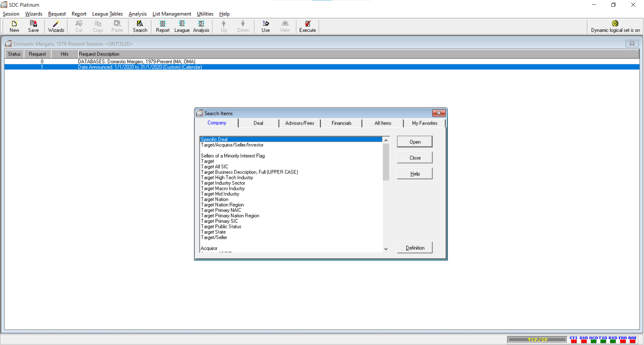Click the New session toolbar icon

click(14, 26)
